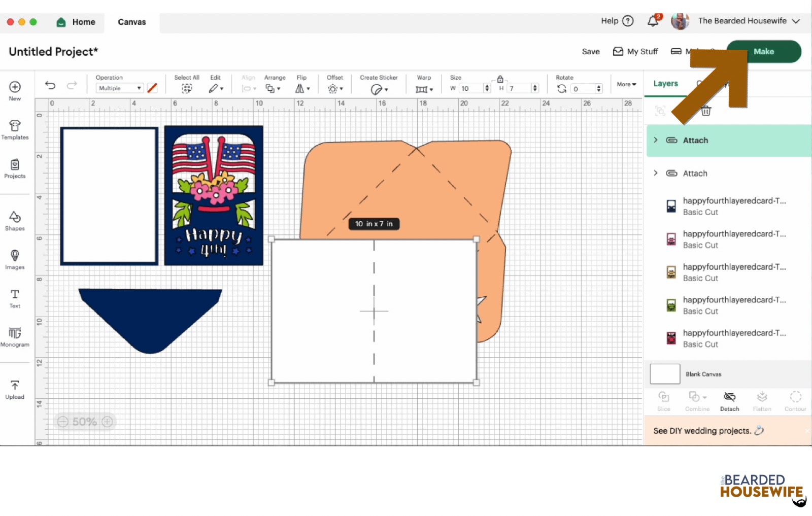Select happyfourthlayeredcard layer with red thumbnail
Viewport: 812px width, 516px height.
tap(671, 338)
